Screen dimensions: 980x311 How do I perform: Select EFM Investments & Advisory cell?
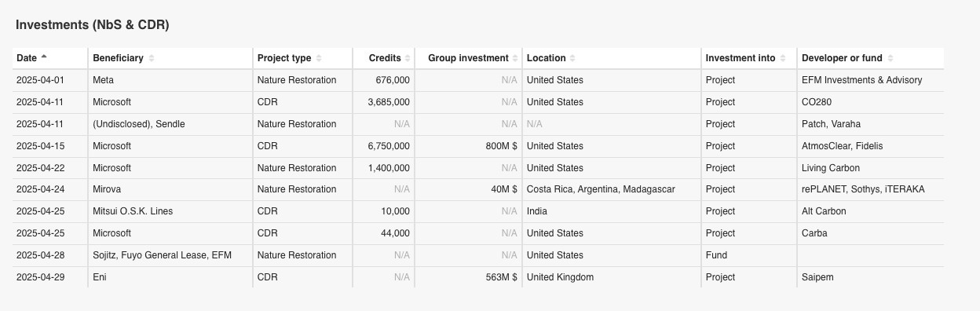[870, 80]
